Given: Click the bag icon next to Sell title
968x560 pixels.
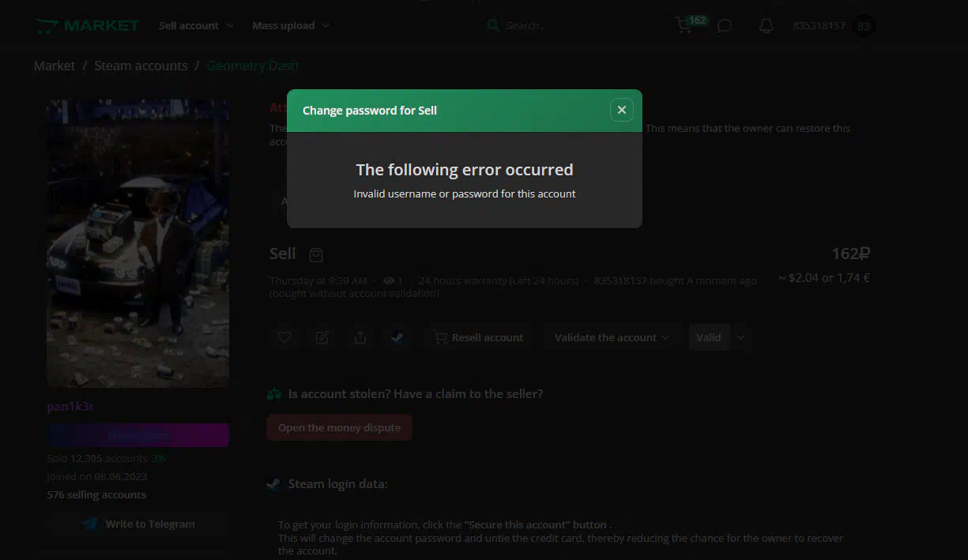Looking at the screenshot, I should tap(316, 254).
